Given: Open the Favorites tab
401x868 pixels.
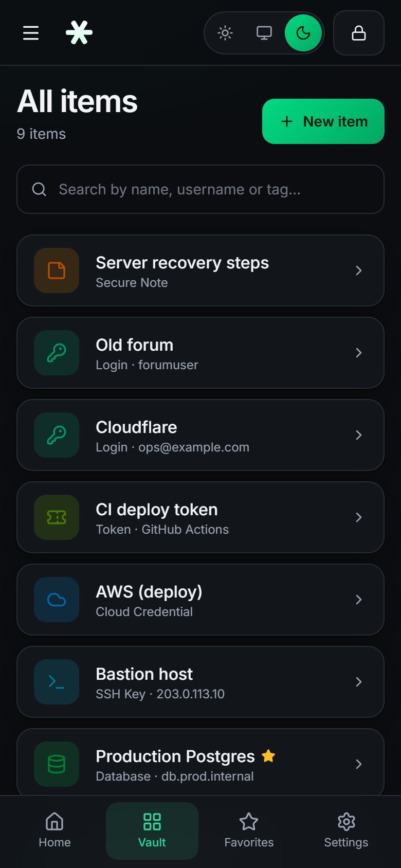Looking at the screenshot, I should [x=249, y=830].
